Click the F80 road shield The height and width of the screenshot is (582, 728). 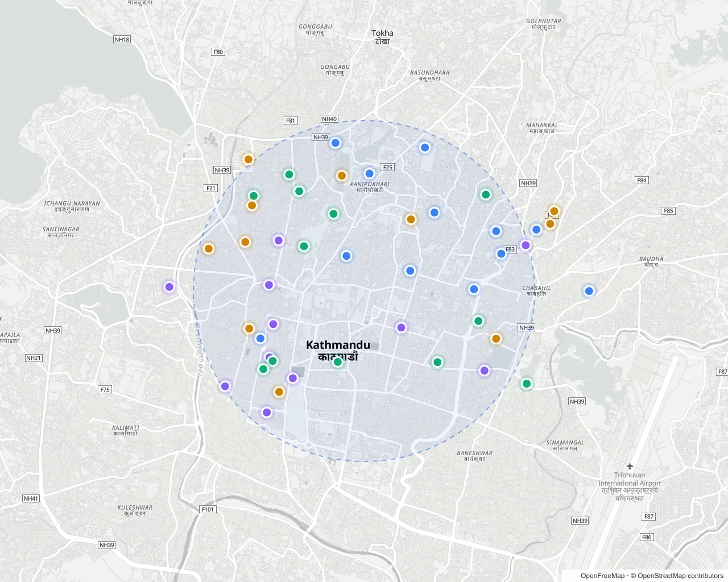click(218, 52)
